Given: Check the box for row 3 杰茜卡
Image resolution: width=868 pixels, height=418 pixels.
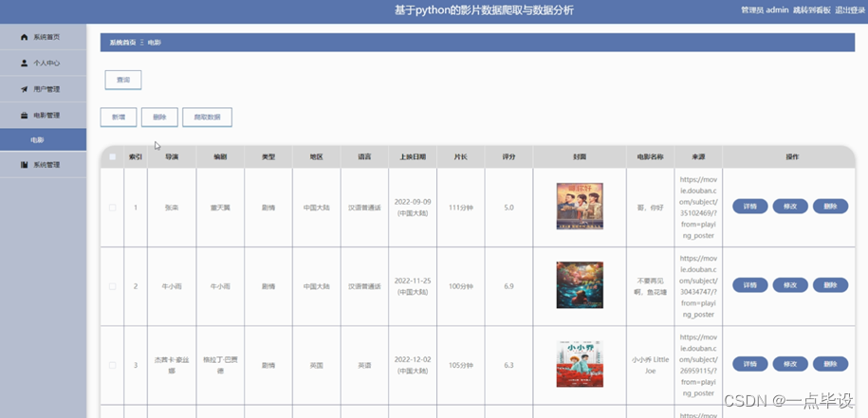Looking at the screenshot, I should point(112,366).
